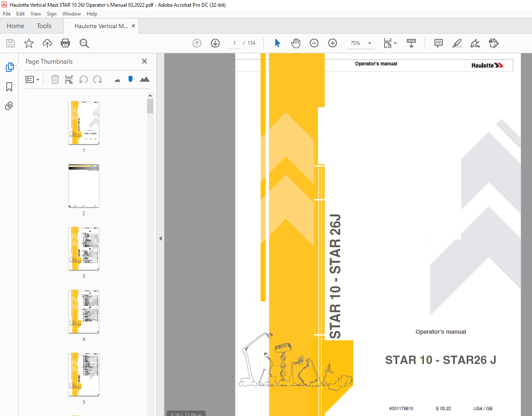Click the '114' total page count
532x416 pixels.
tap(251, 43)
